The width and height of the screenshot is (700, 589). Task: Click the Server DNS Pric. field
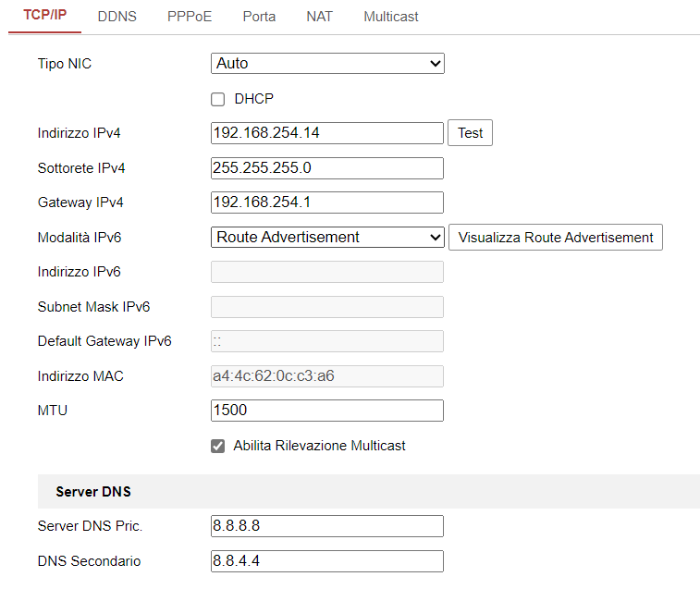coord(327,526)
